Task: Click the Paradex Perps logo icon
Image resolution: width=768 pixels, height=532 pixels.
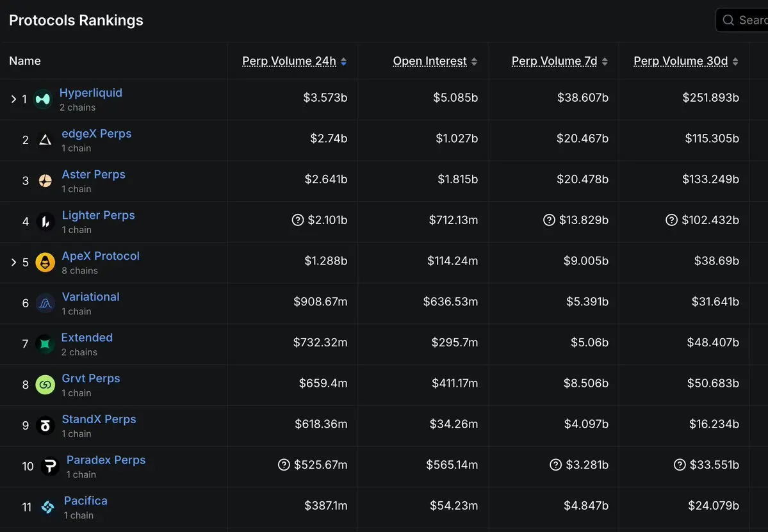Action: point(50,466)
